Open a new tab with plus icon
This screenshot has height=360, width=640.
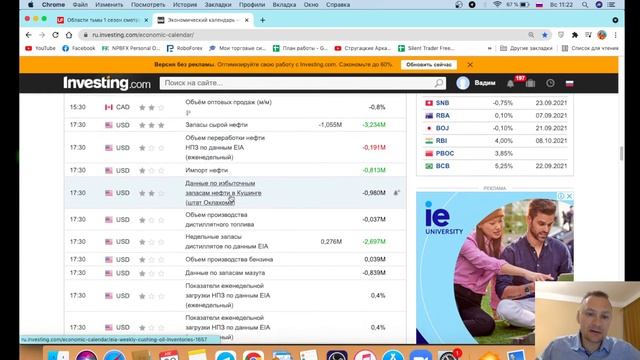coord(262,20)
